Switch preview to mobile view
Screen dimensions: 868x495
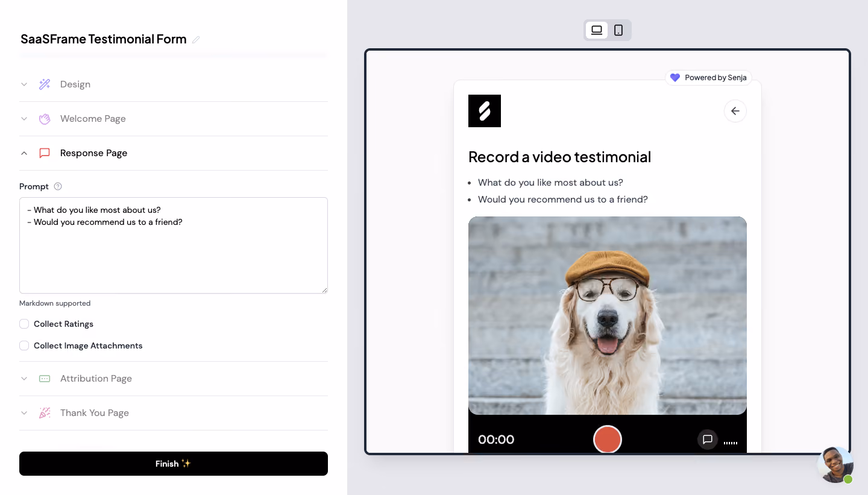618,30
